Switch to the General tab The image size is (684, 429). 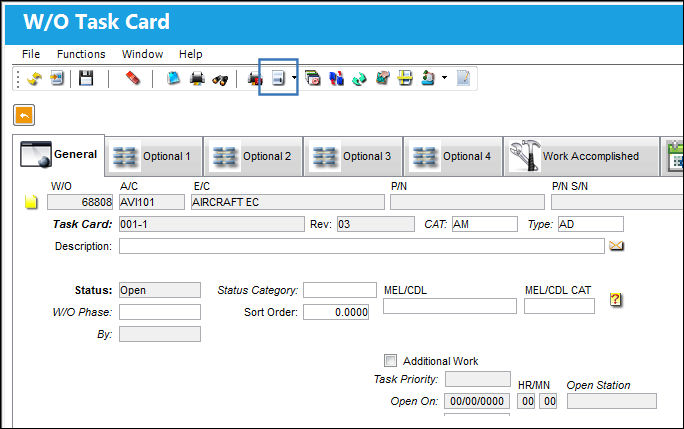click(x=58, y=154)
